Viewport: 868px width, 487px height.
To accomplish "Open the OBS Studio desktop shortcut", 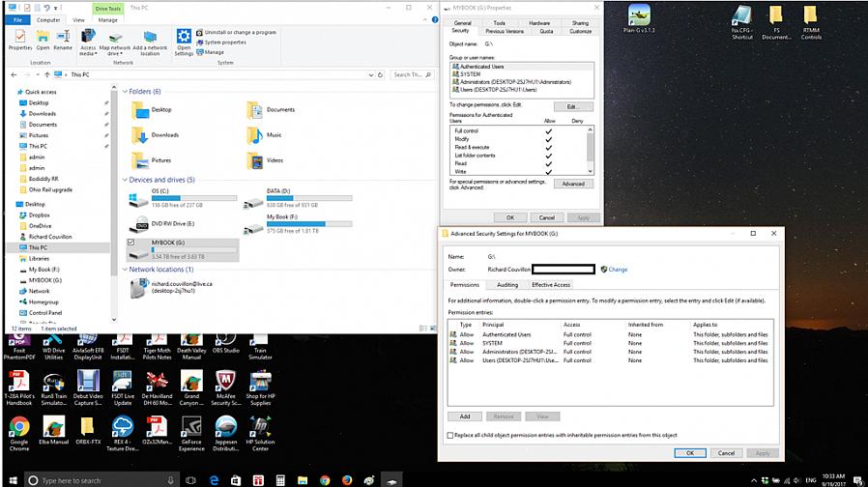I will coord(225,340).
